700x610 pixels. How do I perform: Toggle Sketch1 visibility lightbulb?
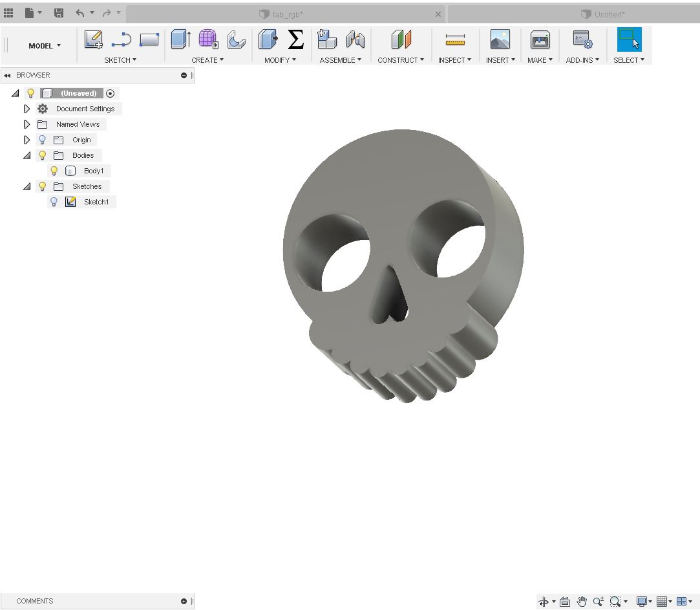[54, 202]
